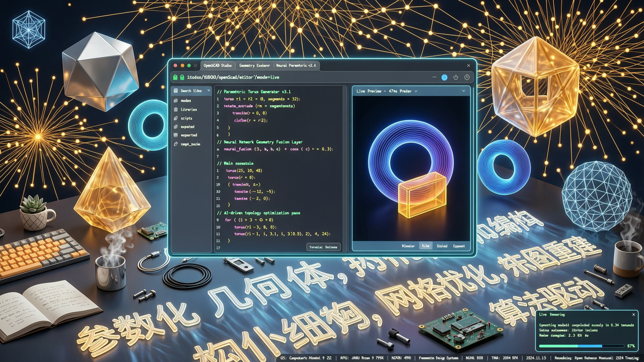Open the Live Preview mode dropdown chevron
This screenshot has height=362, width=644.
tap(416, 91)
